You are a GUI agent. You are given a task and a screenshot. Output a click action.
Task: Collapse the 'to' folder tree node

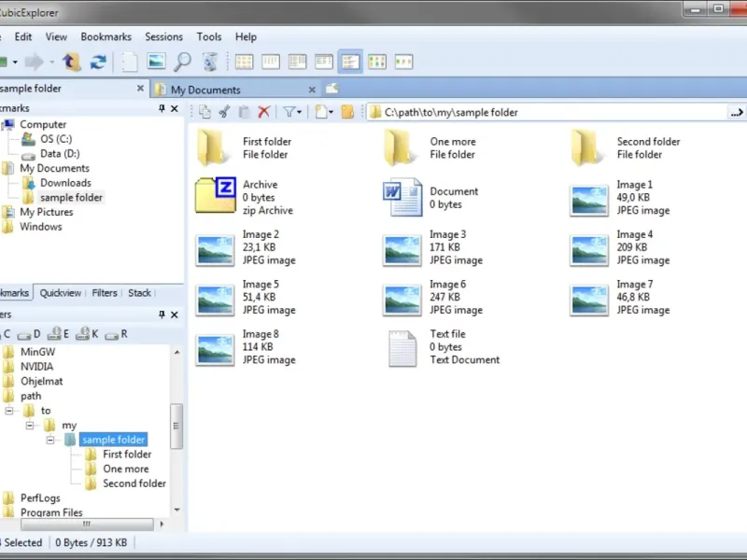pyautogui.click(x=10, y=411)
